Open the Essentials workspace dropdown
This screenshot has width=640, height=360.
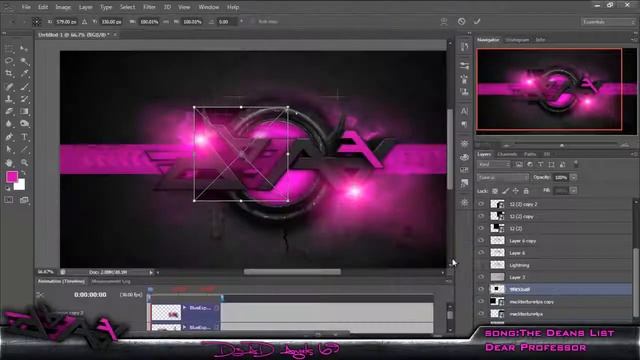pyautogui.click(x=608, y=22)
